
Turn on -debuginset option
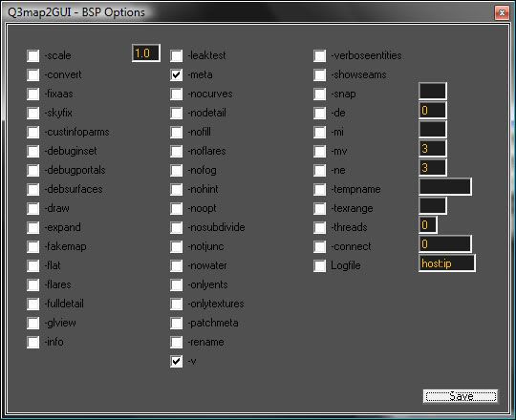pos(32,151)
